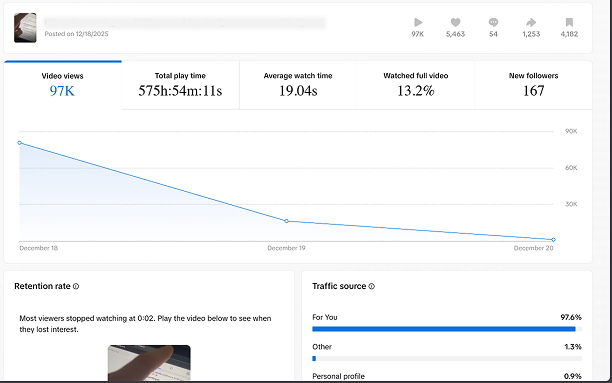
Task: Click the blurred video title text
Action: (x=185, y=23)
